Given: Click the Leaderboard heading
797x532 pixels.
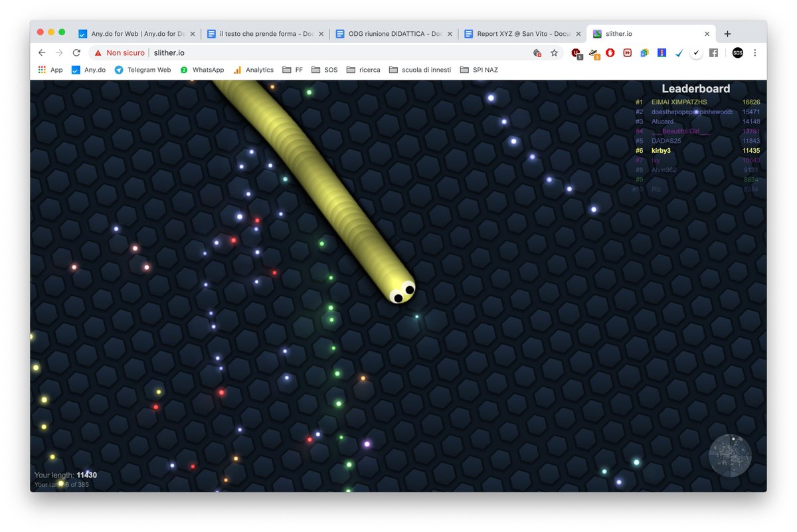Looking at the screenshot, I should tap(695, 88).
